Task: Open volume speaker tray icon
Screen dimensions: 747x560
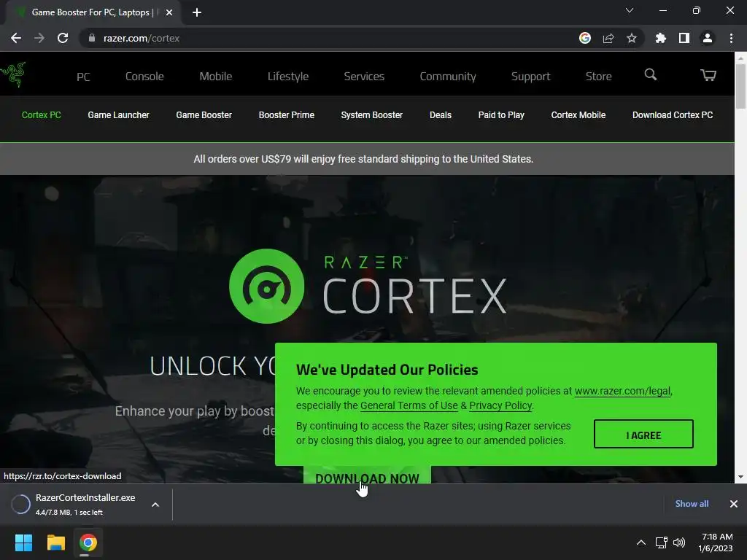Action: (679, 542)
